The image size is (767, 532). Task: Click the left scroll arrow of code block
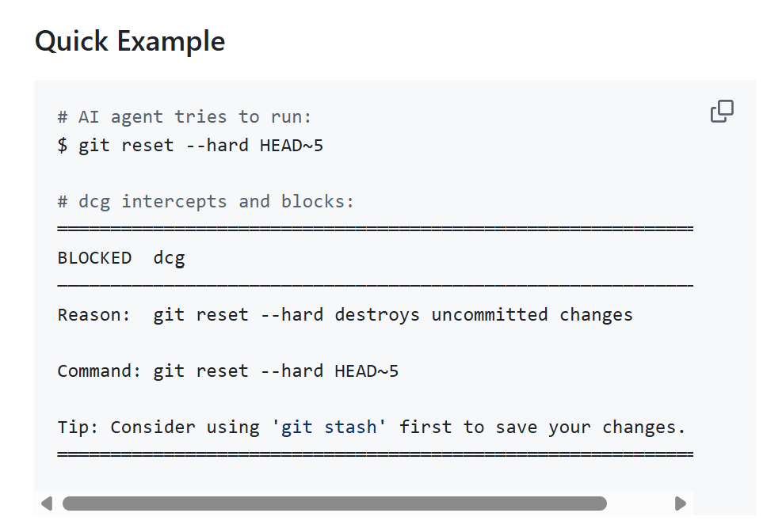coord(47,503)
